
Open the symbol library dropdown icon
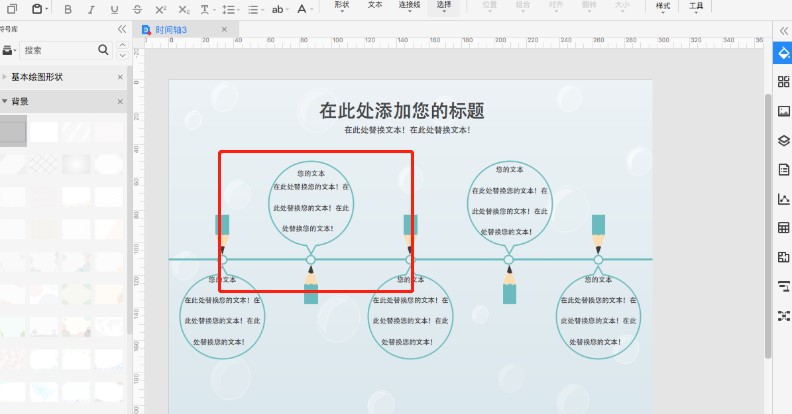click(9, 50)
